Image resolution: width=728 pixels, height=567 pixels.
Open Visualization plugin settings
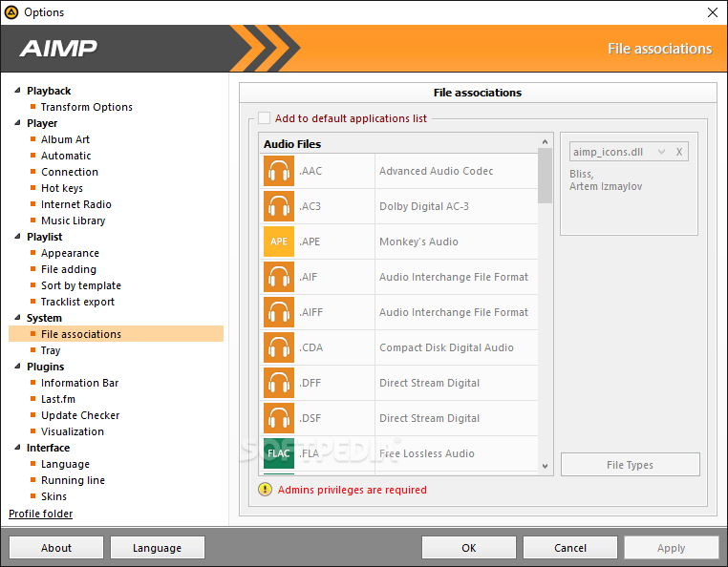73,432
